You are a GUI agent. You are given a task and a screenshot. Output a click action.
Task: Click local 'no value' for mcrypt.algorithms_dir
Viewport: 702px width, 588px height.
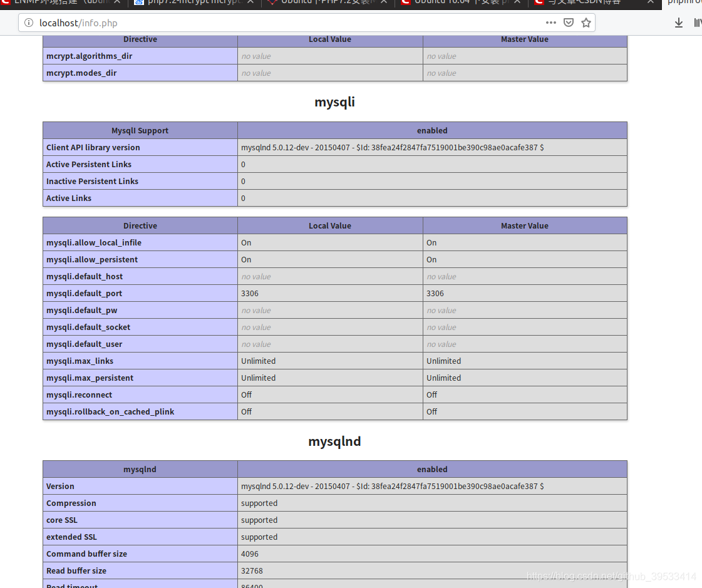[x=256, y=56]
